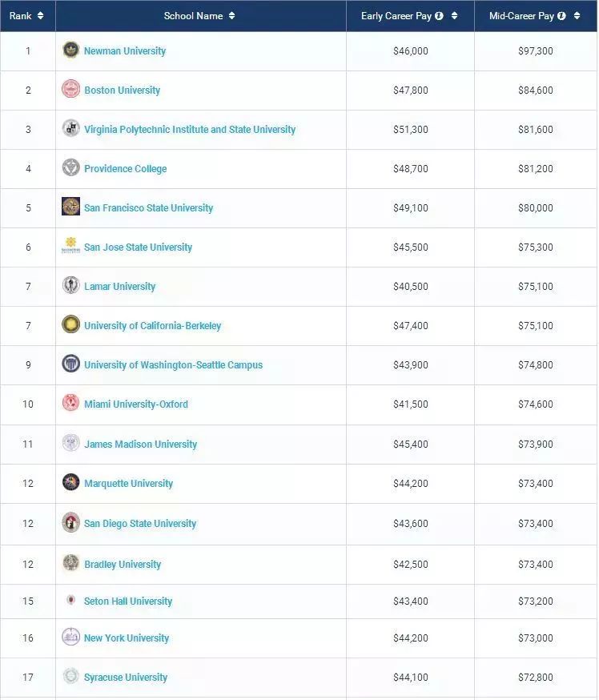Click the UC Berkeley seal icon
This screenshot has width=599, height=700.
[x=70, y=325]
